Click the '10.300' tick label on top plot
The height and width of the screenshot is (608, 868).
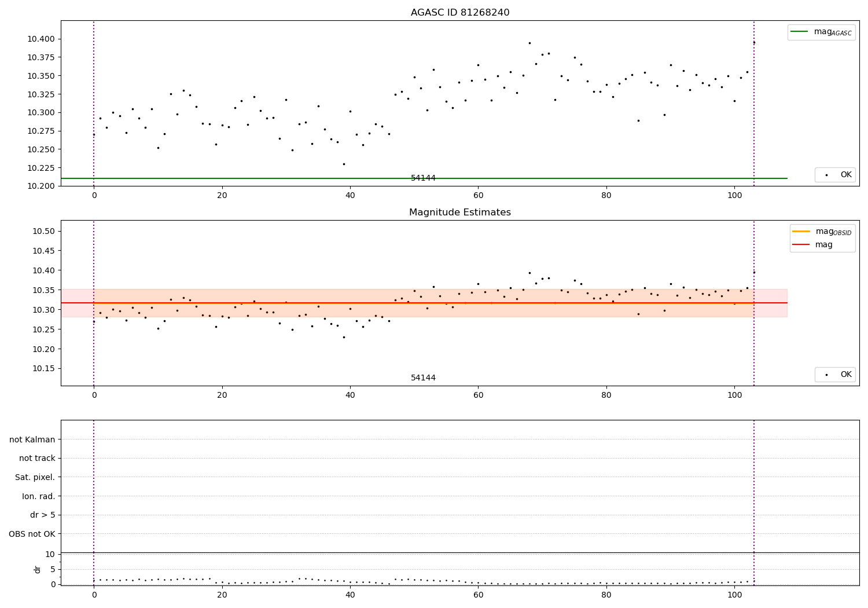pos(41,112)
